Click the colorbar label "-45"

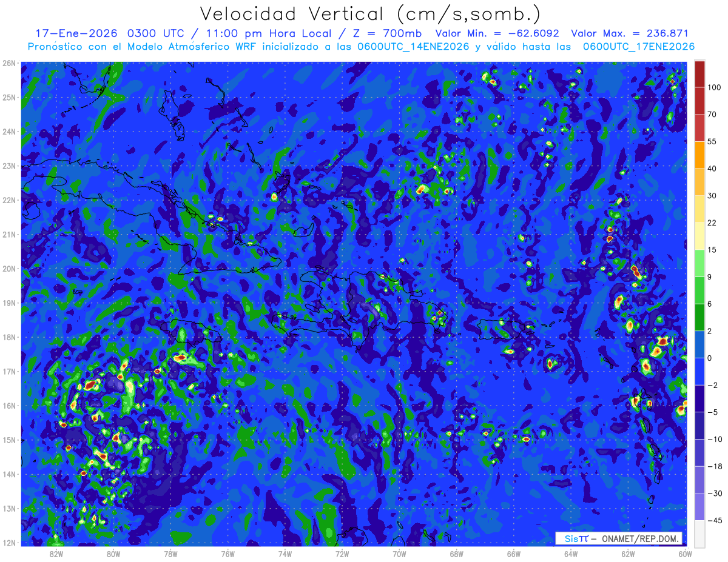pyautogui.click(x=714, y=520)
